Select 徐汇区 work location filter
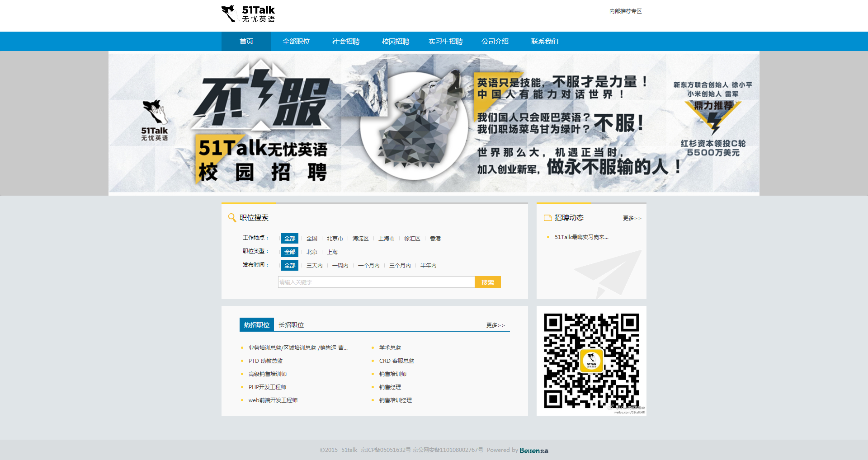The width and height of the screenshot is (868, 460). pyautogui.click(x=412, y=239)
